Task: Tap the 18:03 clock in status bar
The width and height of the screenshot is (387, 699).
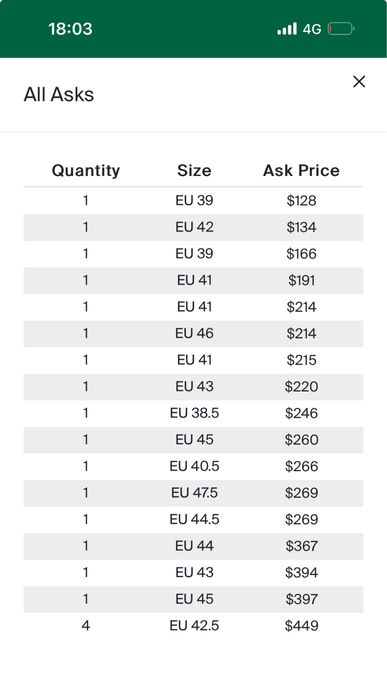Action: [x=70, y=29]
